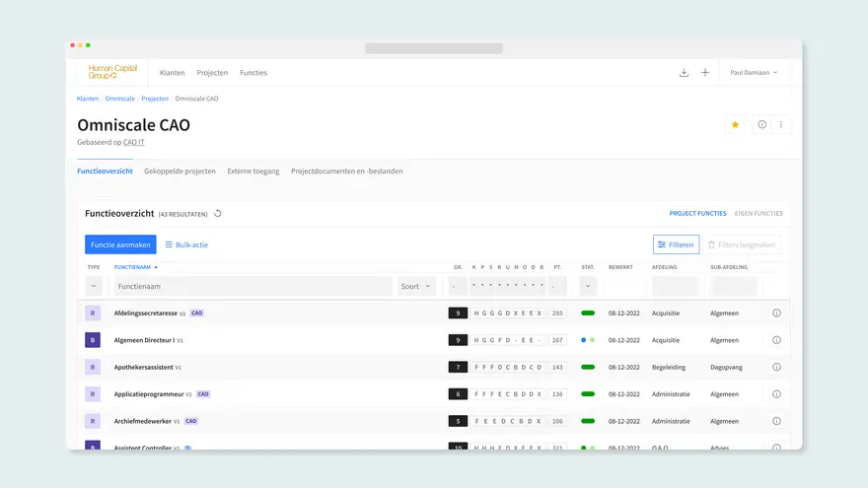The image size is (868, 488).
Task: Open Archiefmedewerker function name
Action: click(x=143, y=421)
